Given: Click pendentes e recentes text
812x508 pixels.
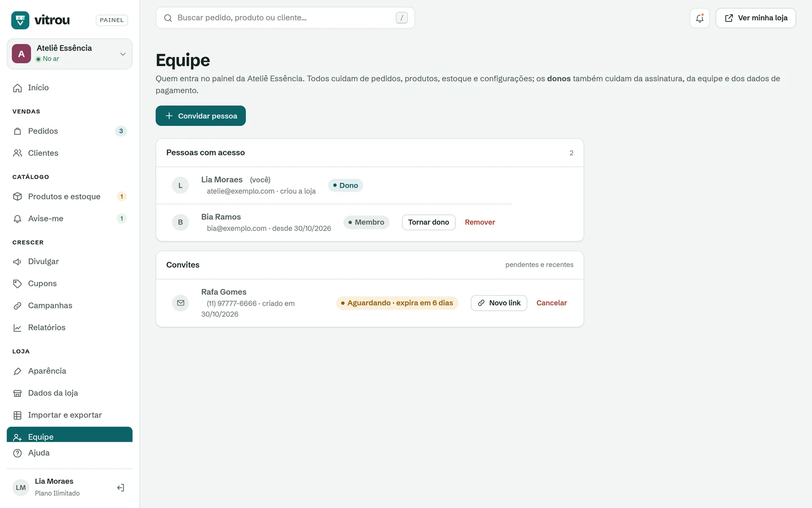Looking at the screenshot, I should pyautogui.click(x=540, y=265).
